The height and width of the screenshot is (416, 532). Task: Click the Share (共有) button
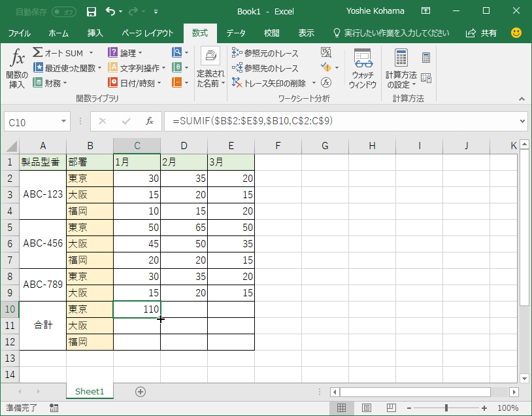(x=481, y=33)
